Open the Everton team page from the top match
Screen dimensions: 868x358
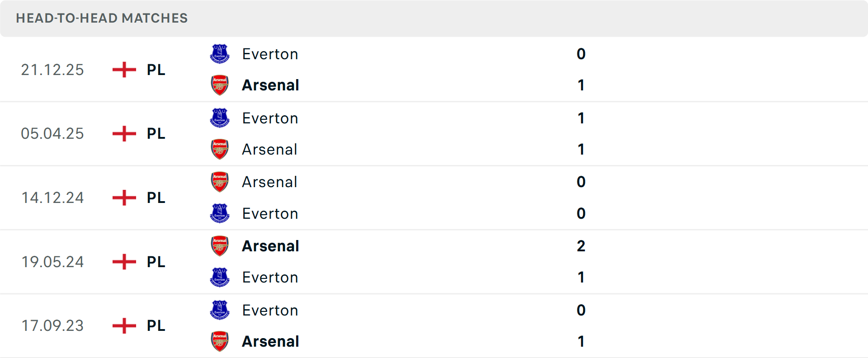(x=270, y=54)
